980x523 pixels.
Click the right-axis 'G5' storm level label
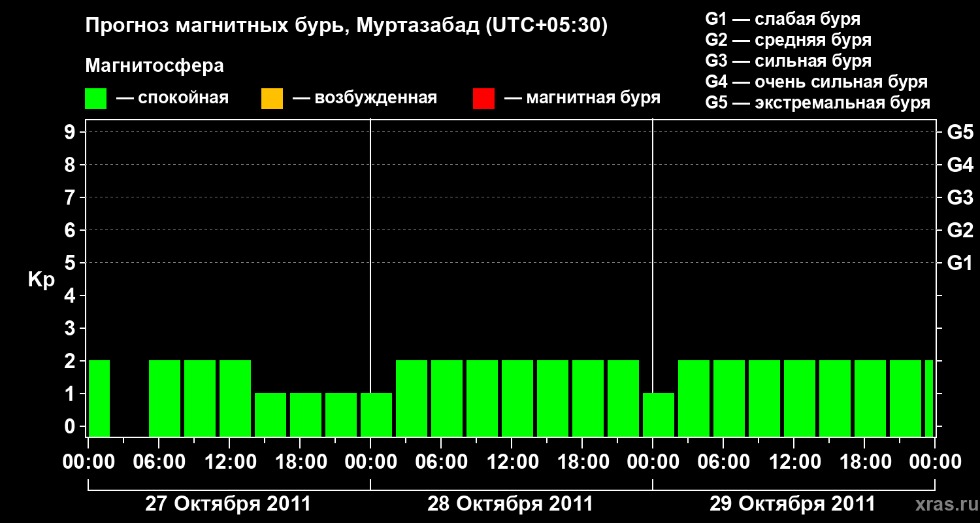click(960, 132)
